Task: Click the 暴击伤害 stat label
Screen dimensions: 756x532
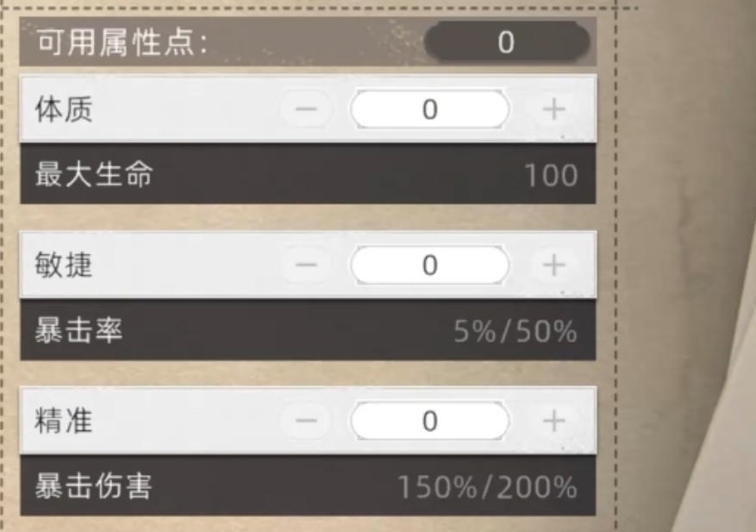Action: (x=93, y=486)
